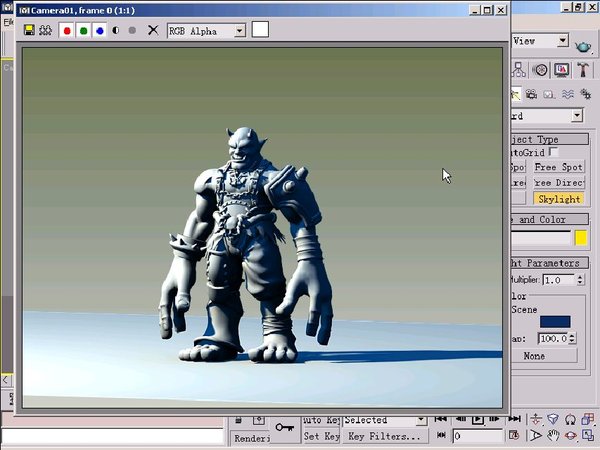The image size is (600, 450).
Task: Click the Set Key key icon
Action: pos(285,428)
